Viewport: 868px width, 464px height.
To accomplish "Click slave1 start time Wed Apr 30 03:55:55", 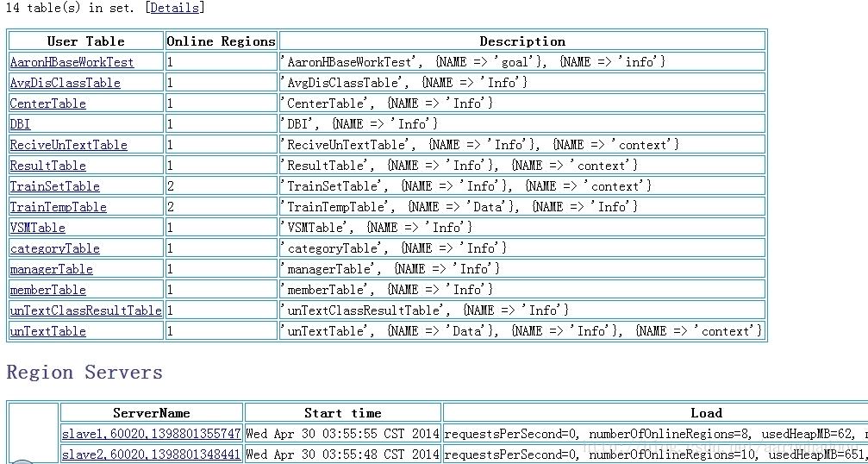I will pyautogui.click(x=343, y=434).
